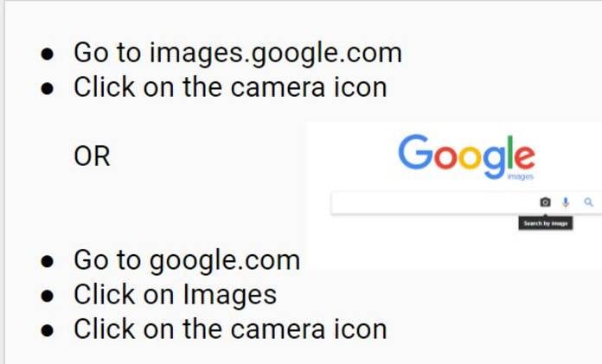Click the 'Click on Images' text line
The width and height of the screenshot is (602, 364).
click(175, 295)
